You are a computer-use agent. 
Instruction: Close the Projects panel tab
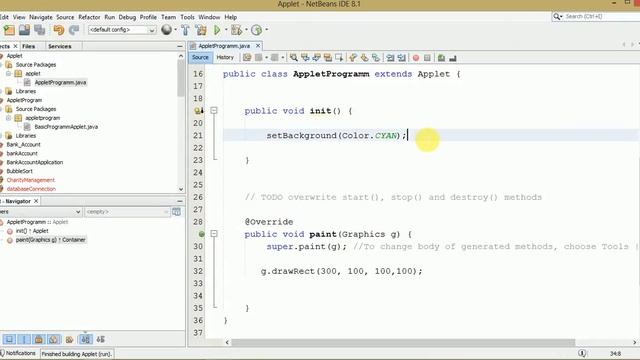point(16,47)
